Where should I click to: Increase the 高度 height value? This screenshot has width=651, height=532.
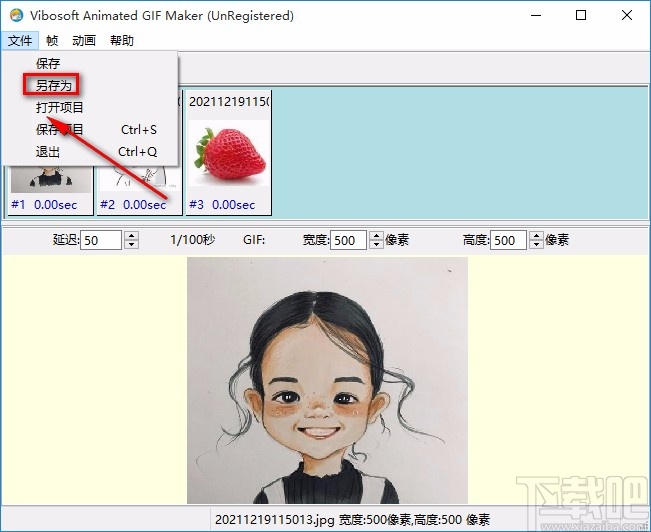click(x=536, y=235)
